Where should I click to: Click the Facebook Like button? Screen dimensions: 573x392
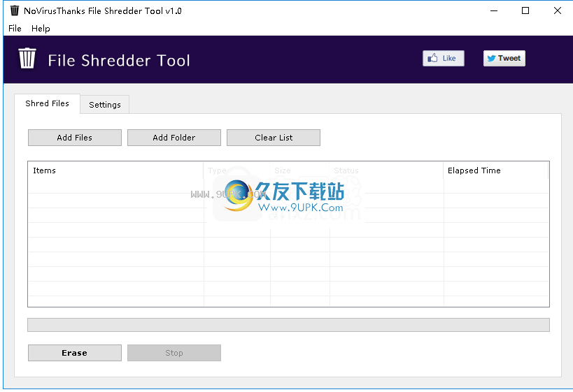pyautogui.click(x=444, y=59)
